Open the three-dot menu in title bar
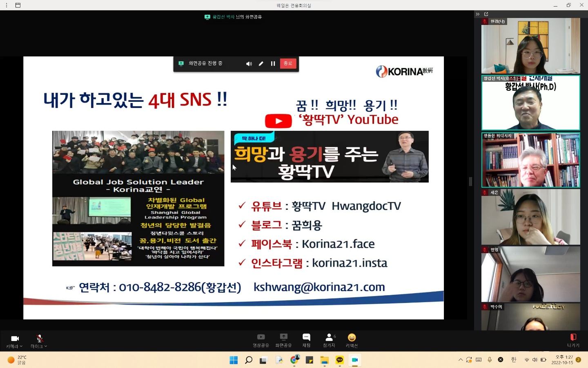Viewport: 588px width, 368px height. (7, 5)
